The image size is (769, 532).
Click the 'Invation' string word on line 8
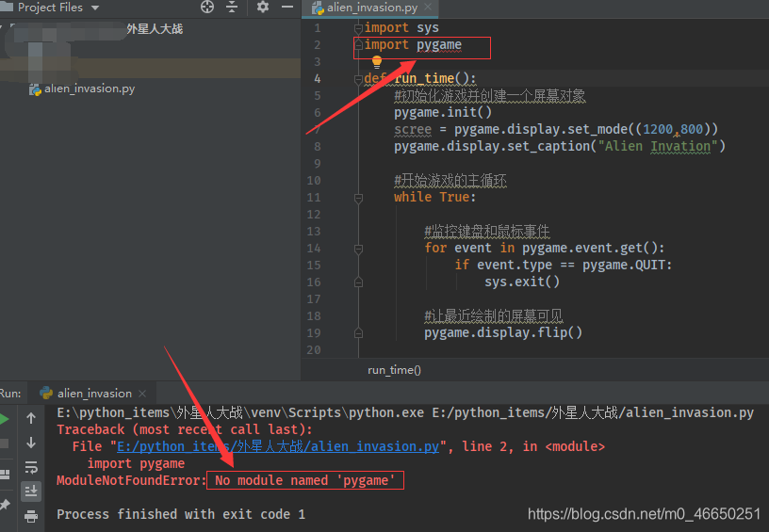tap(680, 146)
